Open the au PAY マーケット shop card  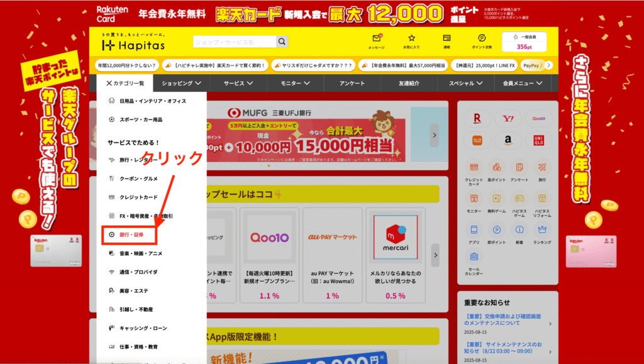click(x=333, y=255)
